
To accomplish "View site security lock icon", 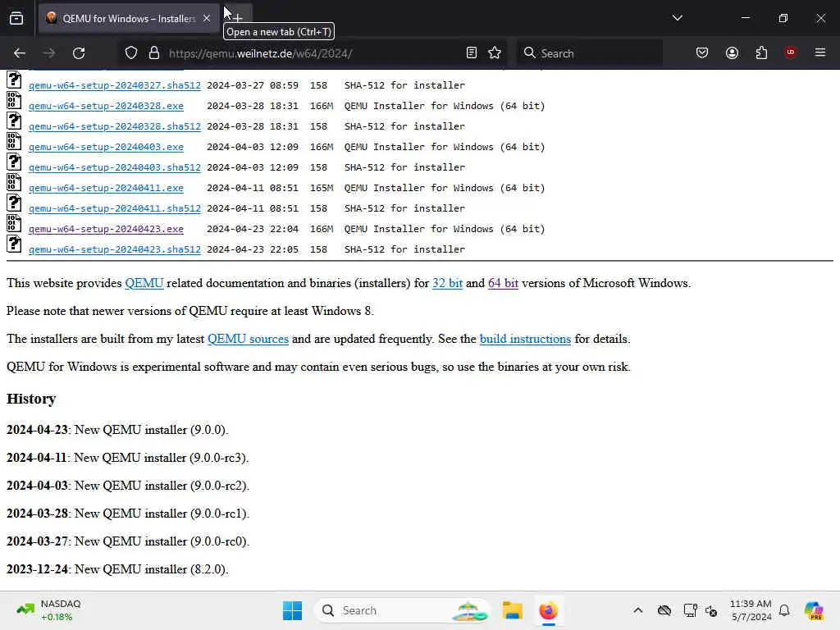I will 154,53.
